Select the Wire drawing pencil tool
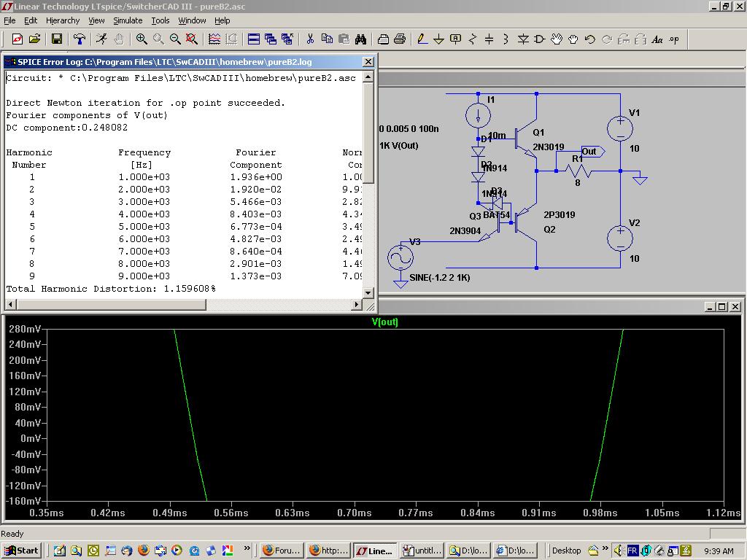This screenshot has height=560, width=747. point(422,39)
